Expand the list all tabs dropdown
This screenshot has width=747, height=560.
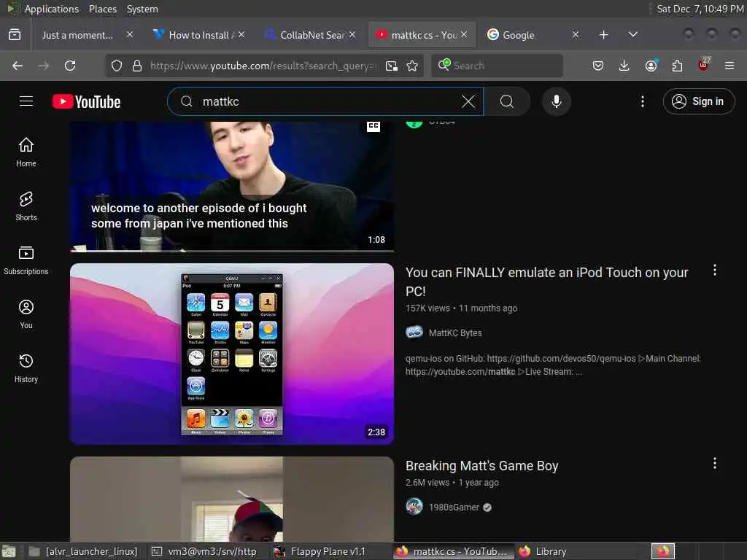coord(633,35)
